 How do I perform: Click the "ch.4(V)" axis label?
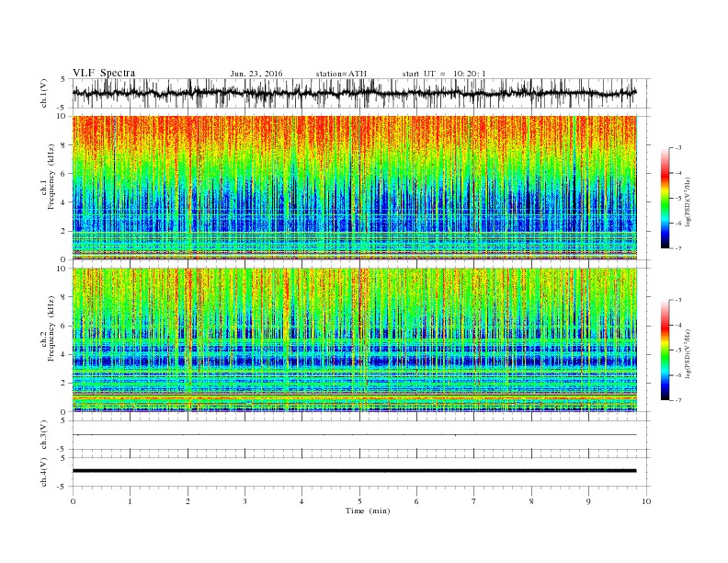[44, 472]
